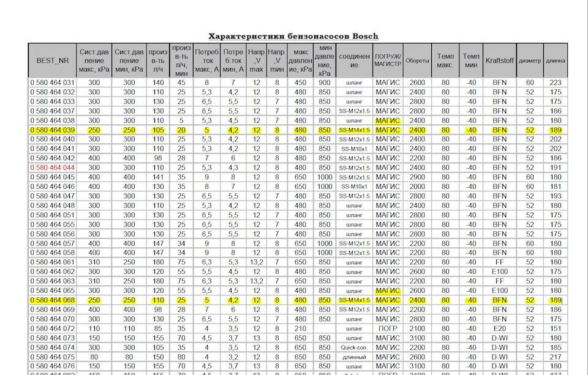588x375 pixels.
Task: Click the 'ПОГРУЖ/МАГИСТР' column header
Action: click(x=388, y=61)
